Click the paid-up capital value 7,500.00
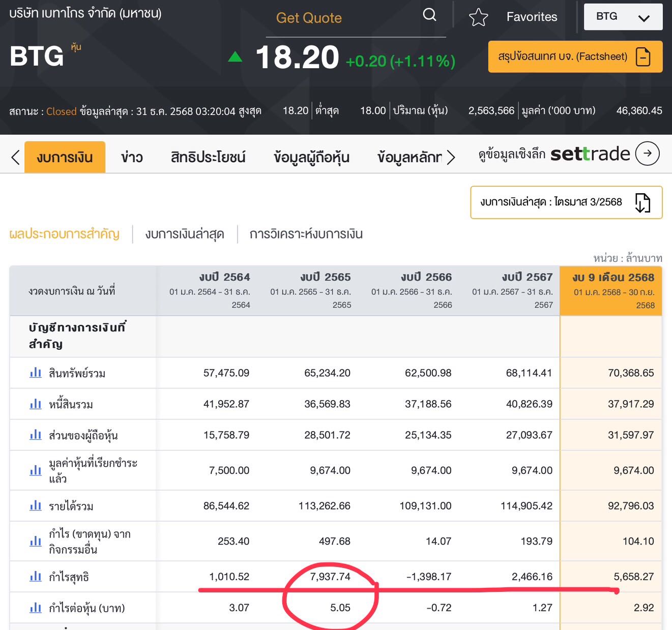This screenshot has height=630, width=672. click(229, 470)
